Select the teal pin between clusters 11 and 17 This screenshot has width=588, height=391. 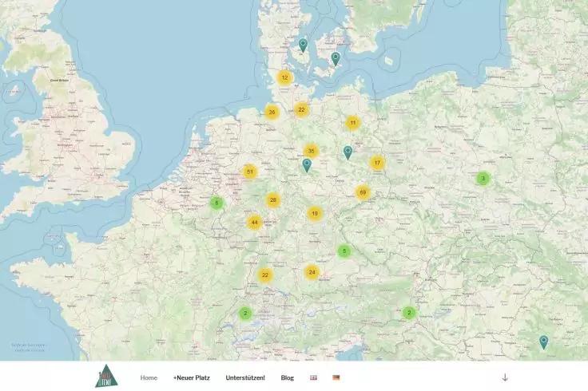point(348,152)
